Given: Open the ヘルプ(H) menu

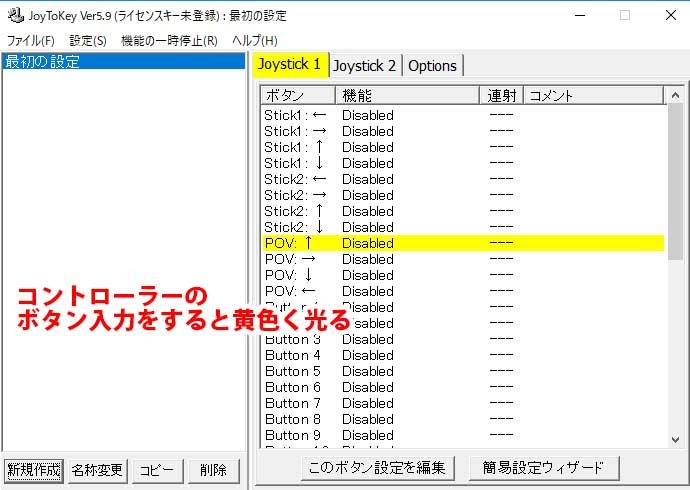Looking at the screenshot, I should pos(255,41).
